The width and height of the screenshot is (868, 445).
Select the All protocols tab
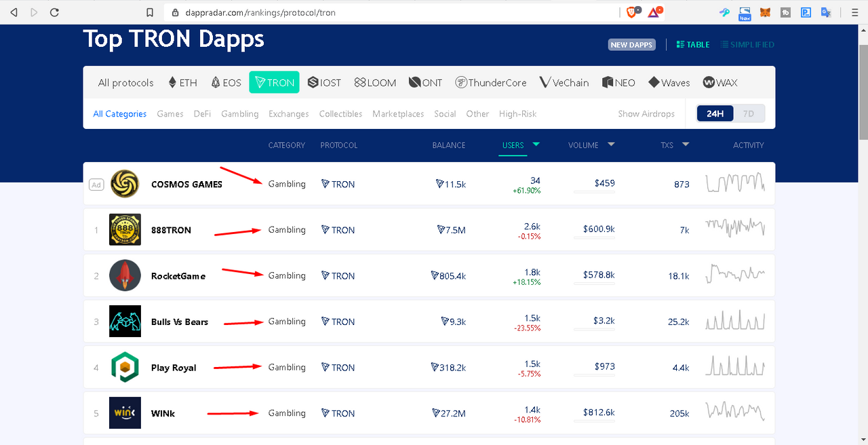coord(126,83)
